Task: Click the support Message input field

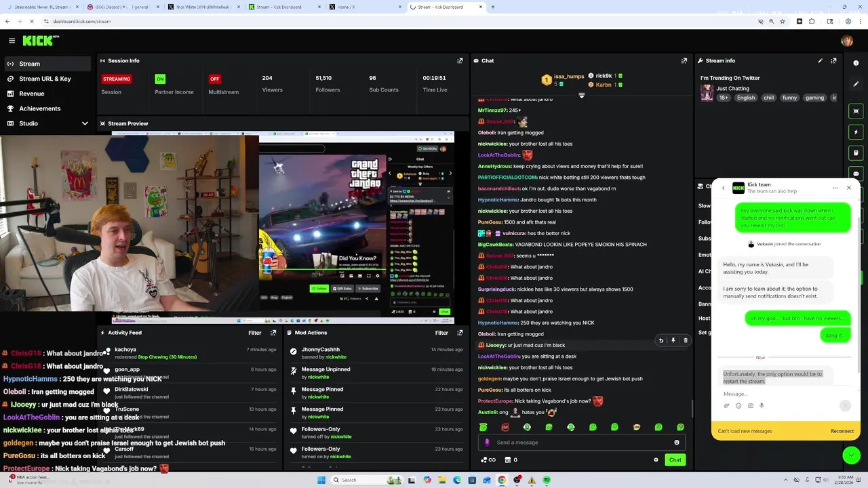Action: pos(778,394)
